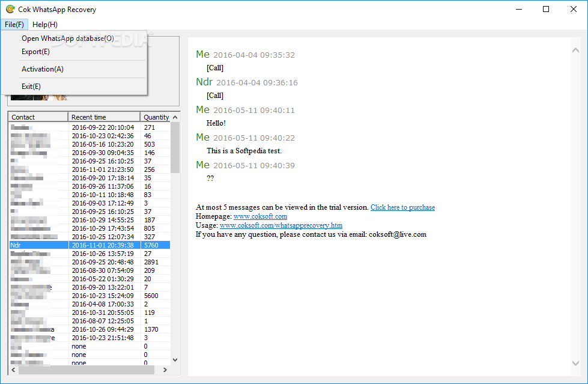
Task: Select row with time 2016-09-25 20:48:48
Action: click(89, 262)
